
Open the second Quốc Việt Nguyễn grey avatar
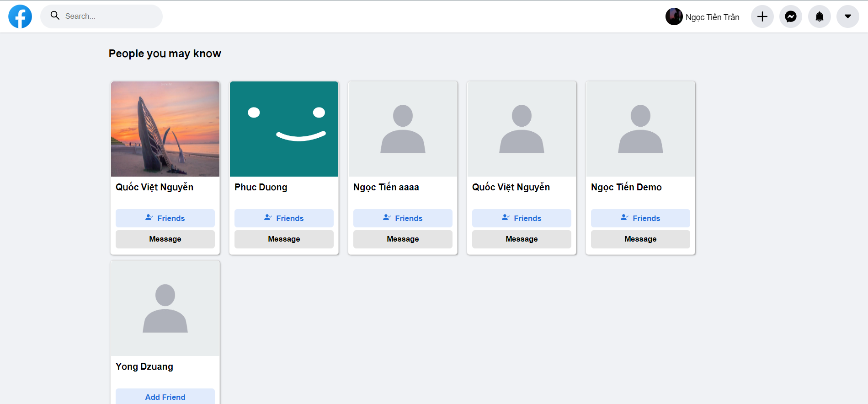[522, 129]
